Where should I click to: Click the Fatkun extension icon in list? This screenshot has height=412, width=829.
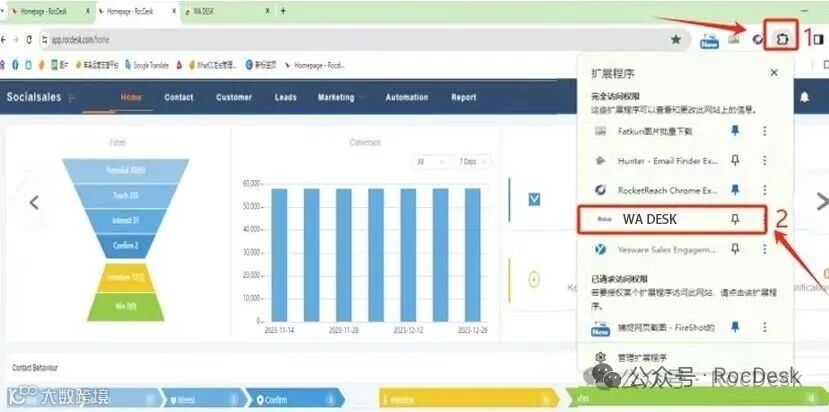click(600, 131)
